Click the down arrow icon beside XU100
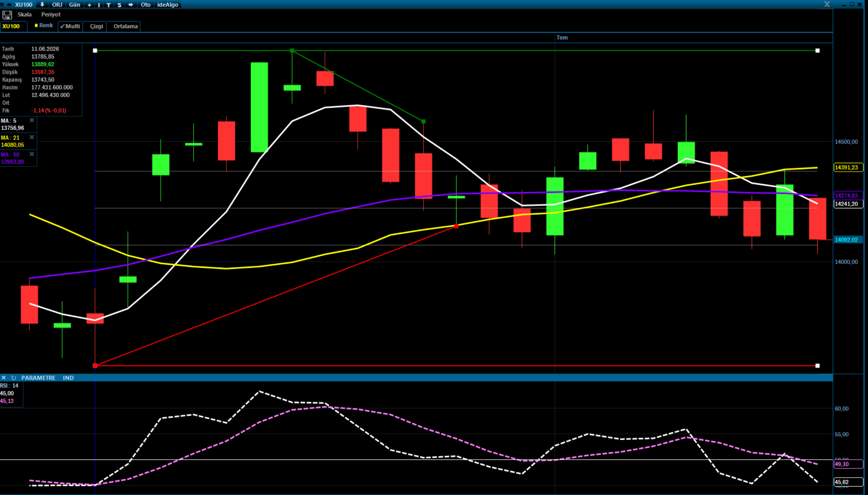Viewport: 868px width, 495px height. (x=42, y=4)
